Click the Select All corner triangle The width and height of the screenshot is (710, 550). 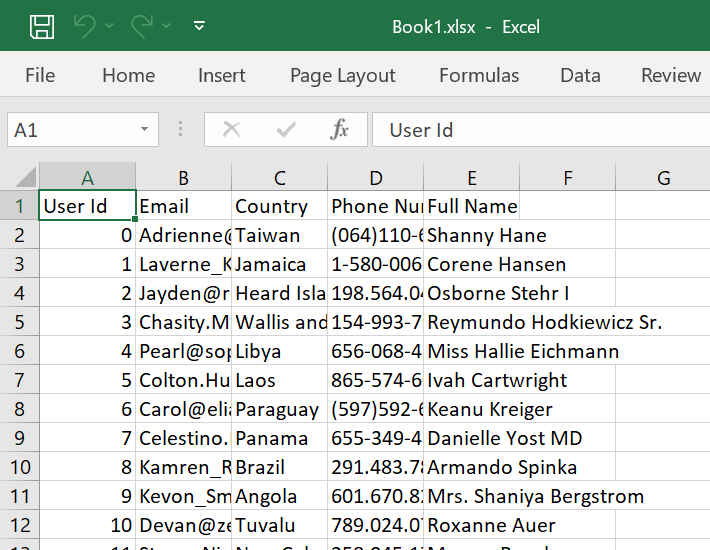pos(26,179)
